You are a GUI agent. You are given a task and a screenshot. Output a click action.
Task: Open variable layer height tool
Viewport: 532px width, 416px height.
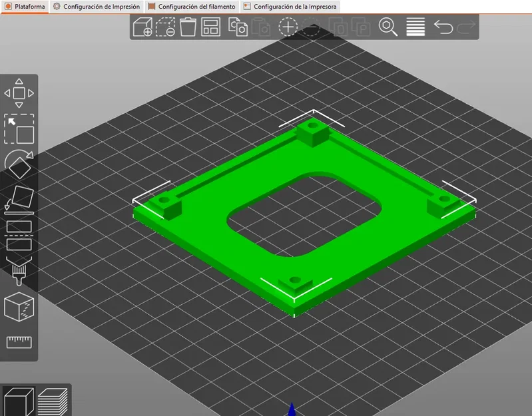(415, 27)
